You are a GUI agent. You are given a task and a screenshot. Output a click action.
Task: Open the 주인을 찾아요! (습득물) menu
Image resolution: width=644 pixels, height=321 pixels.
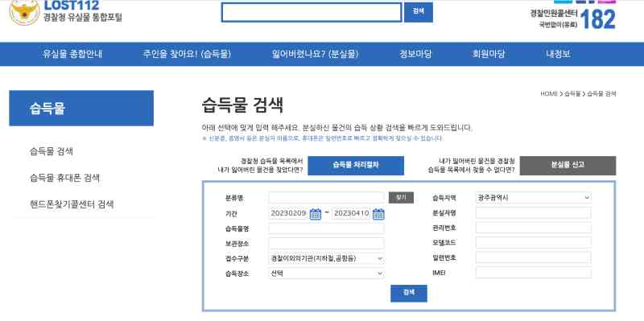click(x=187, y=54)
